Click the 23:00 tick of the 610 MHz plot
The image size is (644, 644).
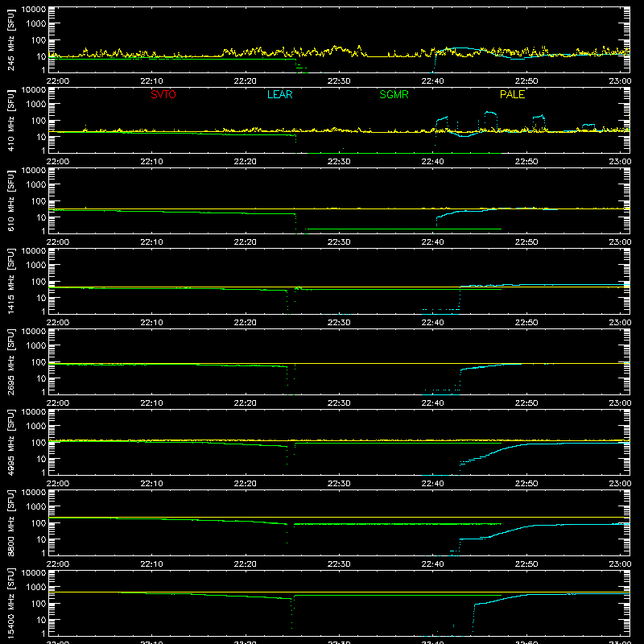620,242
